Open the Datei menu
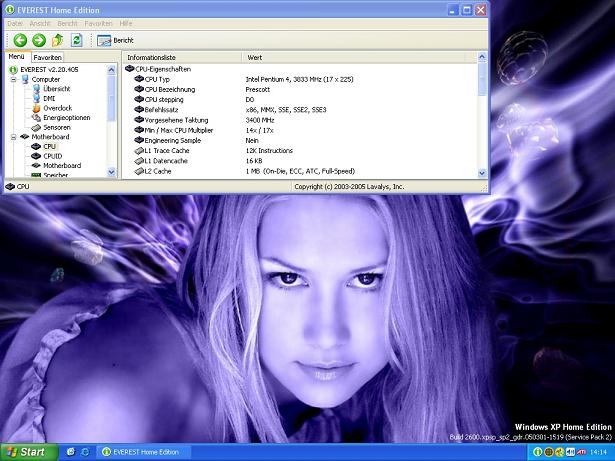This screenshot has width=615, height=461. pos(15,24)
